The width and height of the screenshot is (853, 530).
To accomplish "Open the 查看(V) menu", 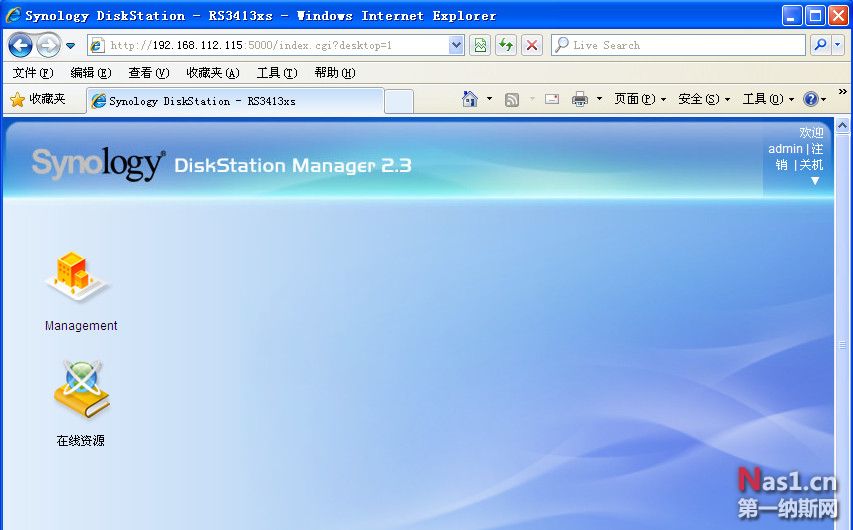I will 149,73.
